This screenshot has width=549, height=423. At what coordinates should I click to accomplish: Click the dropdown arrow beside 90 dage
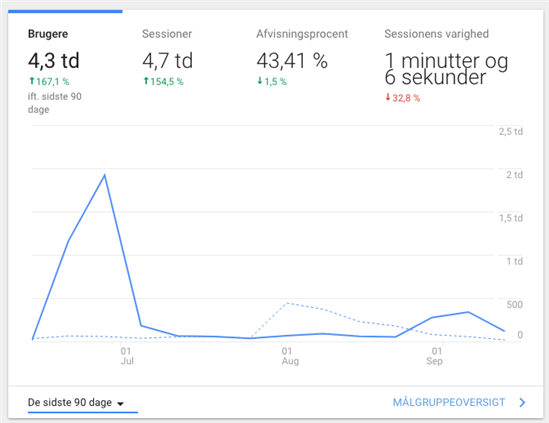tap(120, 404)
